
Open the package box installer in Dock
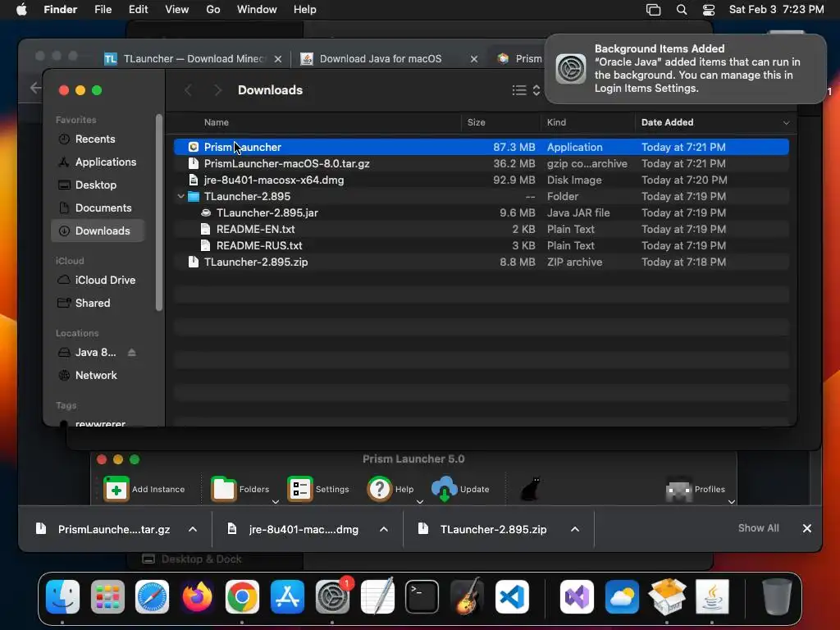click(x=667, y=596)
